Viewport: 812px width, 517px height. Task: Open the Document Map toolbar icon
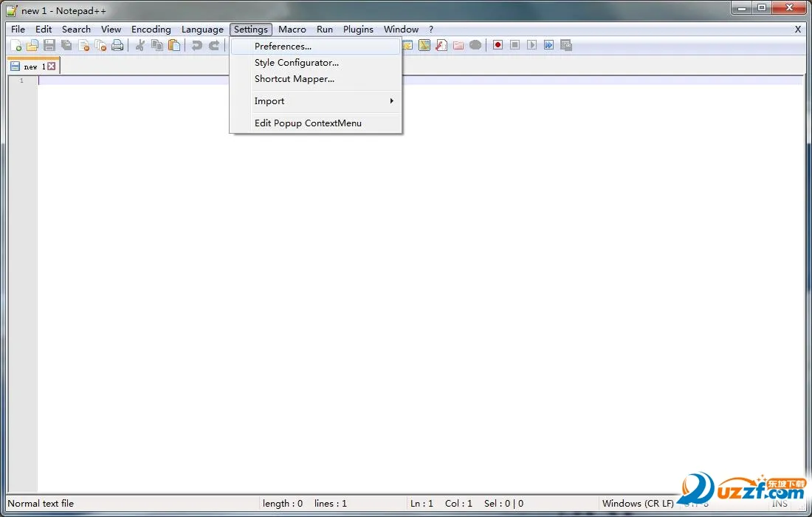pos(424,46)
